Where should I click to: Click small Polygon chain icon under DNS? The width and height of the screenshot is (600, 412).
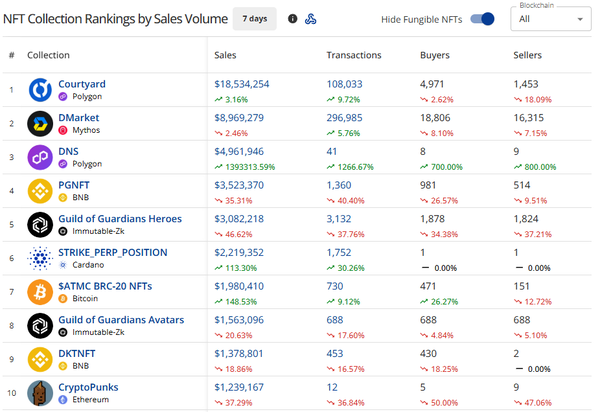pos(63,164)
